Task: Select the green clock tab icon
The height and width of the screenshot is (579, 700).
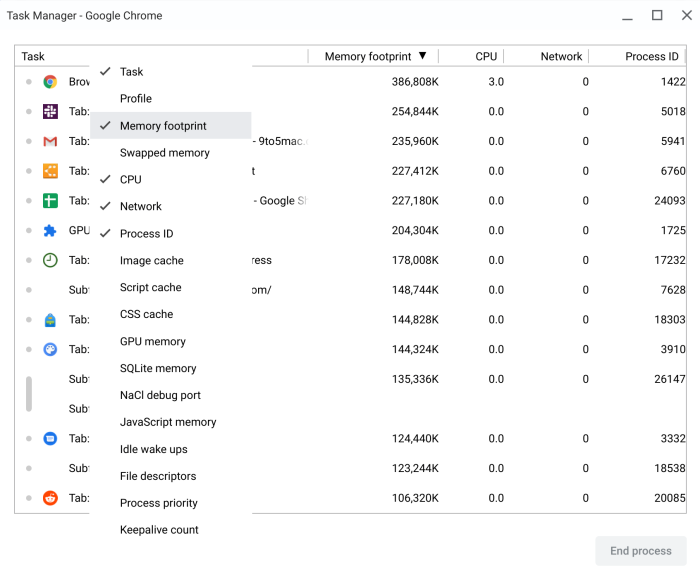Action: [50, 260]
